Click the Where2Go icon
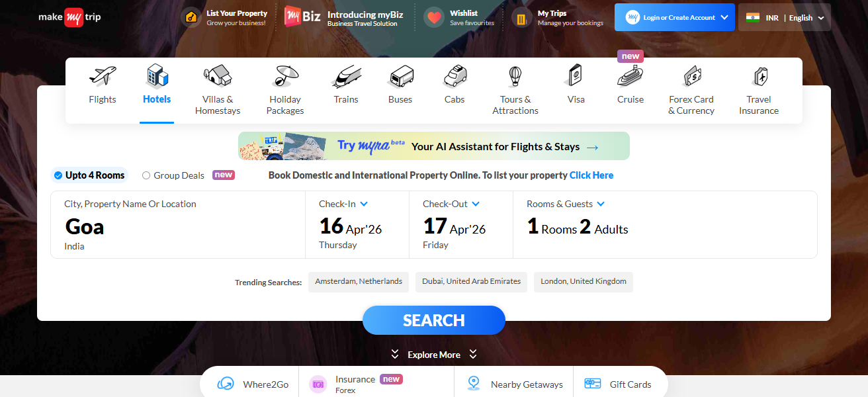This screenshot has width=868, height=397. pos(226,384)
